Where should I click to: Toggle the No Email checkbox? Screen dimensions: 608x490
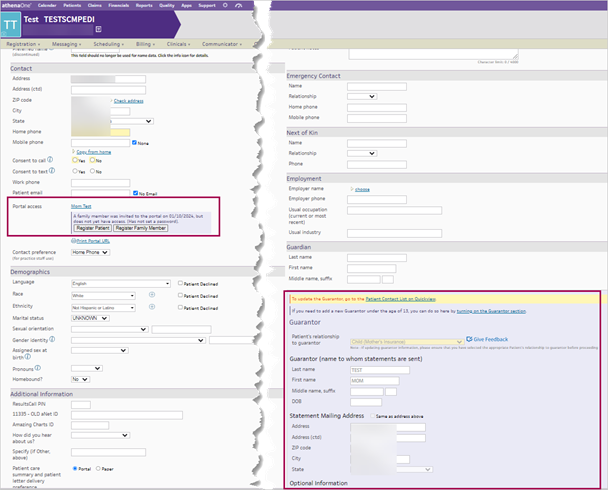[x=135, y=192]
